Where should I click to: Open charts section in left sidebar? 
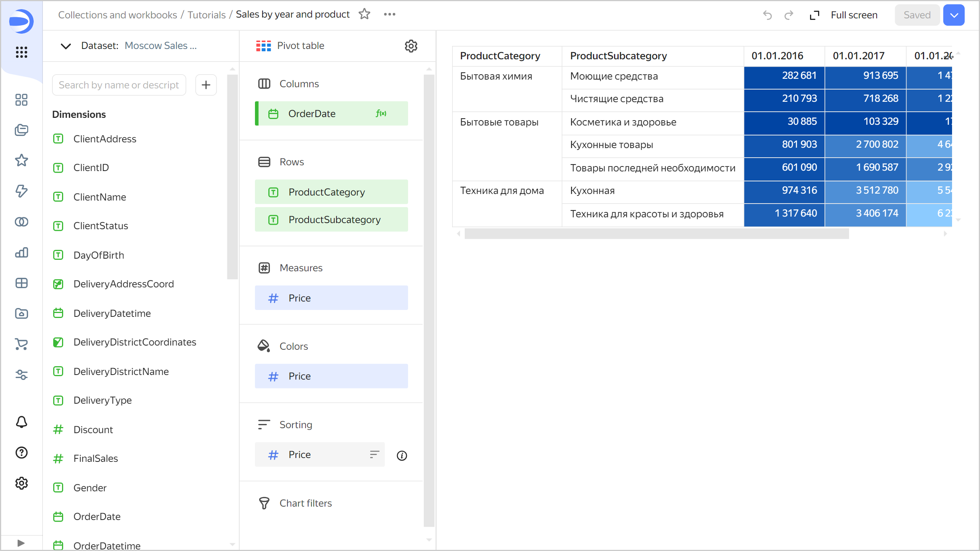pyautogui.click(x=21, y=253)
